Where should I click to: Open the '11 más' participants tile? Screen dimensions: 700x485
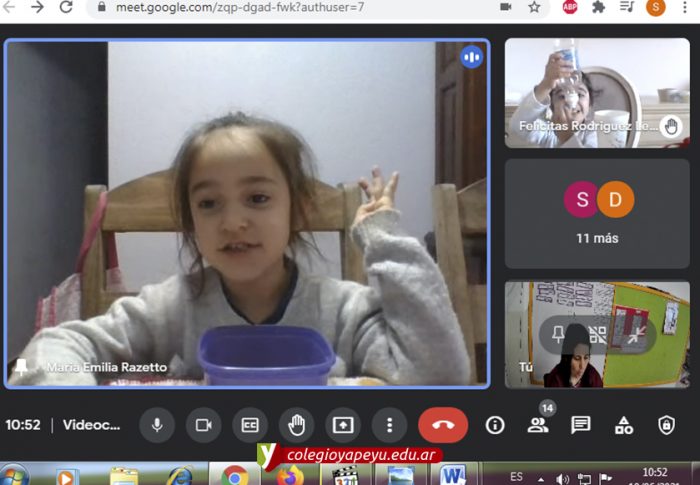597,213
